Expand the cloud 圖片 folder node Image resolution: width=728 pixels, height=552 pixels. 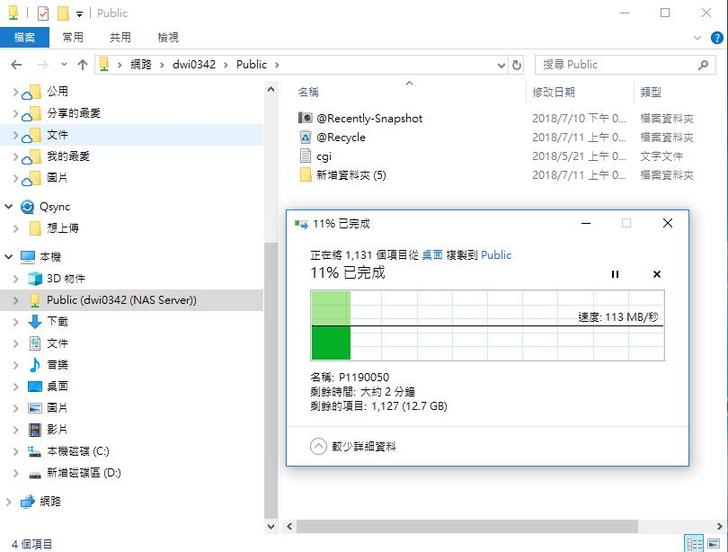point(15,178)
